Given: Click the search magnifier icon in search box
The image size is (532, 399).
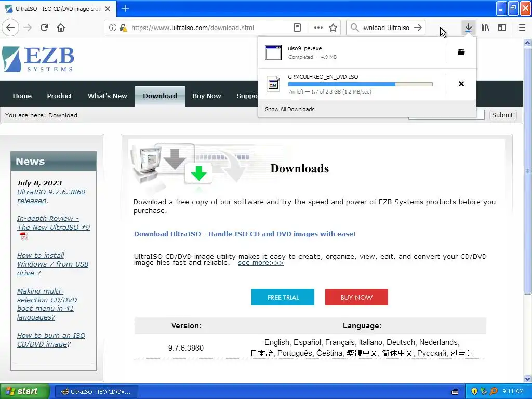Looking at the screenshot, I should [x=354, y=28].
